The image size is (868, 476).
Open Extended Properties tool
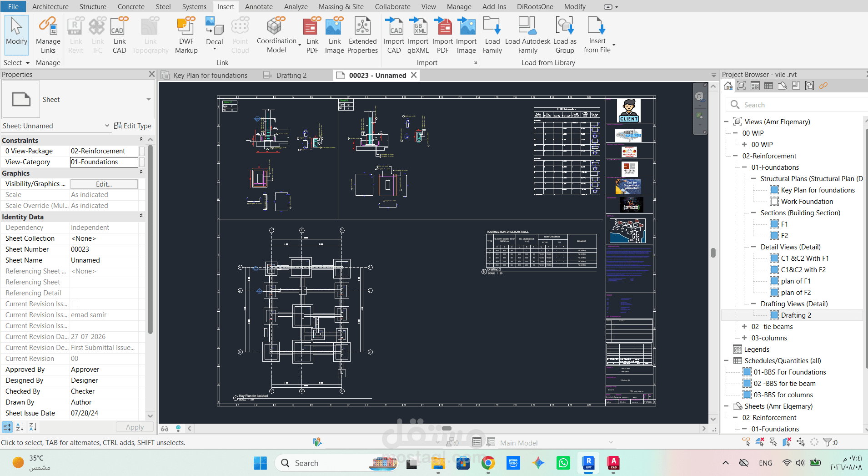[362, 35]
